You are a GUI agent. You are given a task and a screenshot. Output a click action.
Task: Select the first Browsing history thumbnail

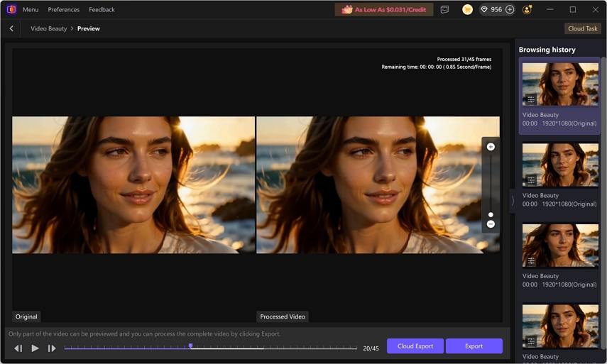pos(560,84)
